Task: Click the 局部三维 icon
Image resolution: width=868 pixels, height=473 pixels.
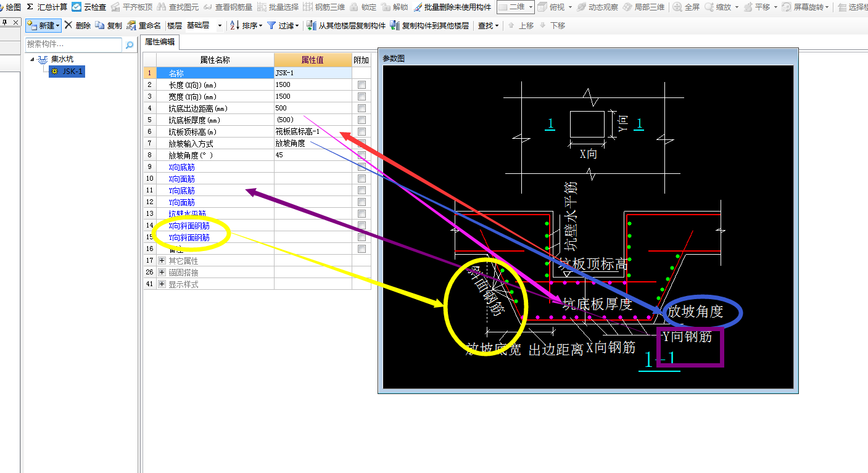Action: pyautogui.click(x=627, y=7)
